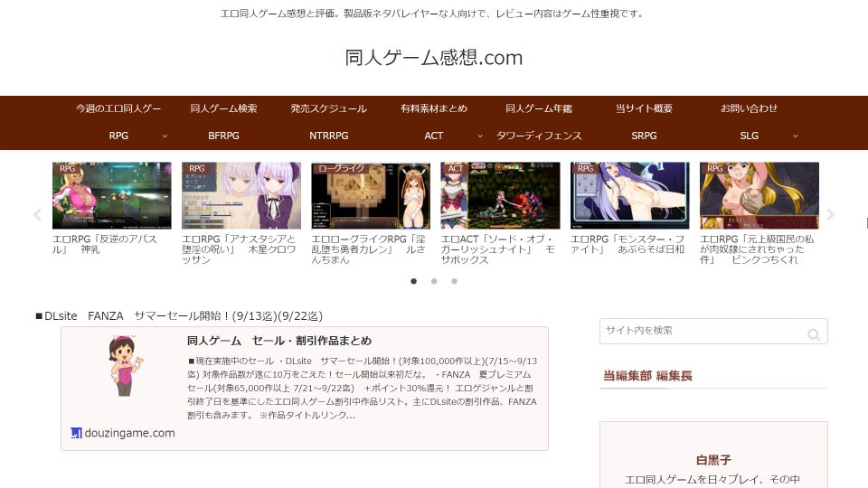Select the third carousel pagination dot
Screen dimensions: 868x488
(454, 281)
